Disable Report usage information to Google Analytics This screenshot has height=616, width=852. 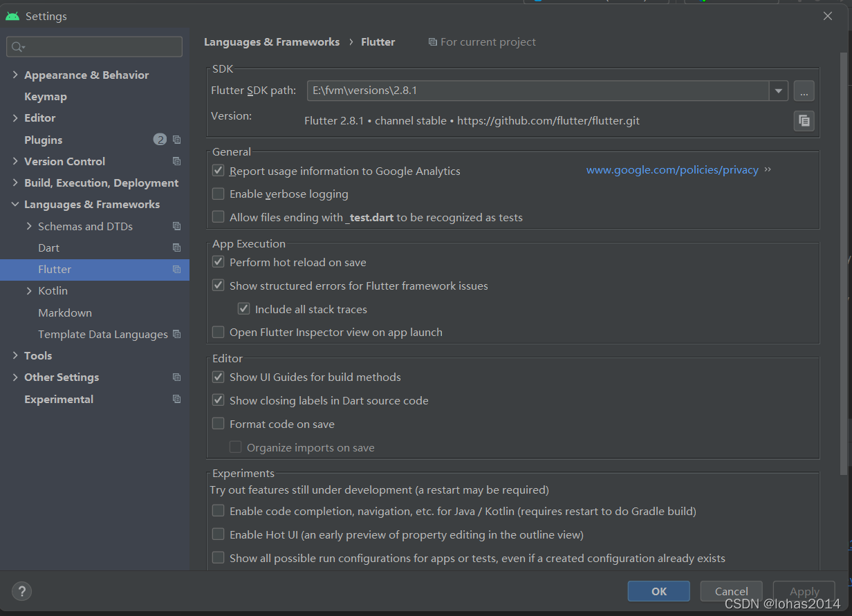click(218, 170)
